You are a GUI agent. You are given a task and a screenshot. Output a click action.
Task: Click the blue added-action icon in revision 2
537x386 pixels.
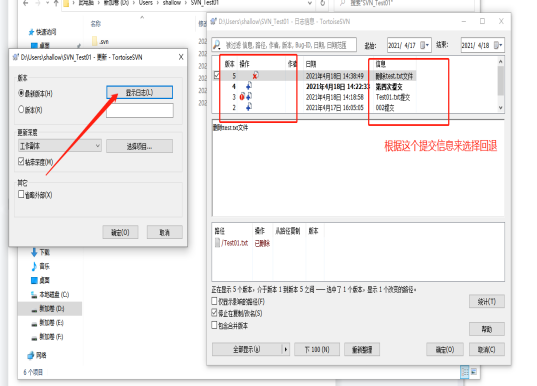coord(249,107)
